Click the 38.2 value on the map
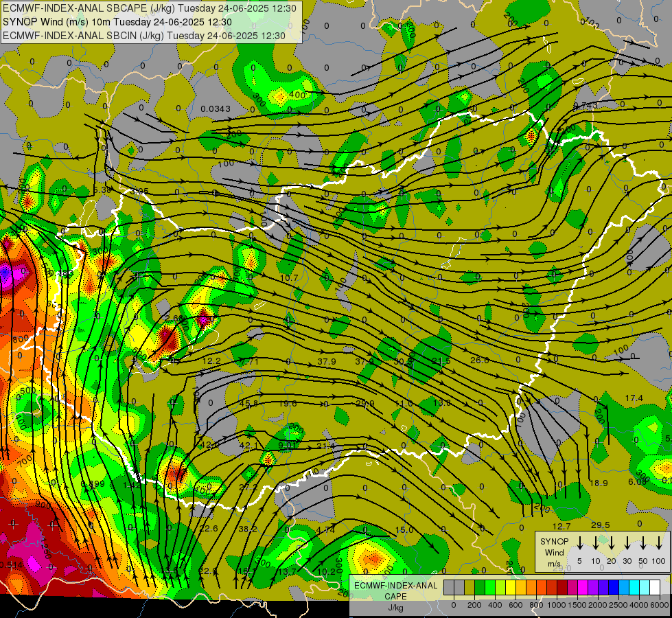 click(x=248, y=529)
